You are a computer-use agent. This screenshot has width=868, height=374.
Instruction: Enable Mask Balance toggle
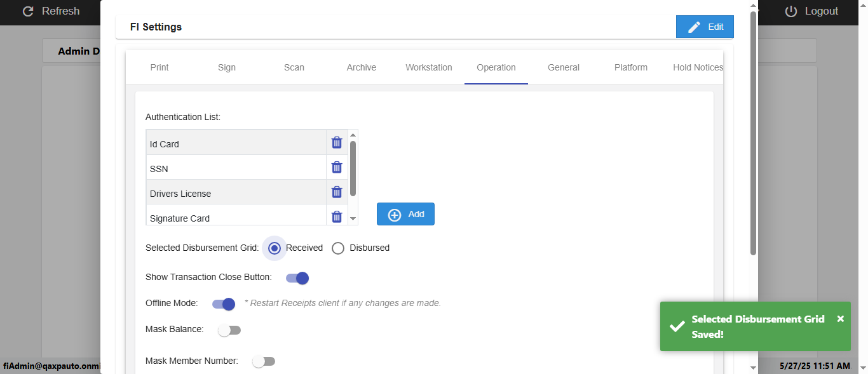click(x=229, y=330)
